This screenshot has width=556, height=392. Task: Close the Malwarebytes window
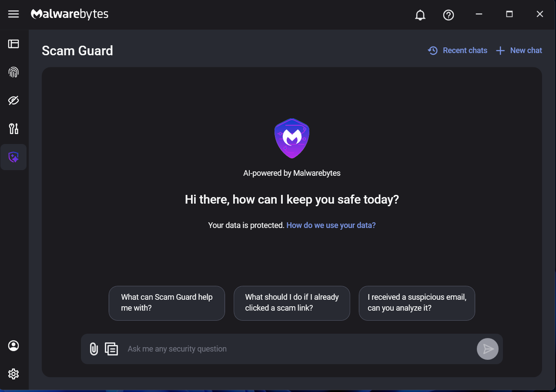[x=540, y=14]
